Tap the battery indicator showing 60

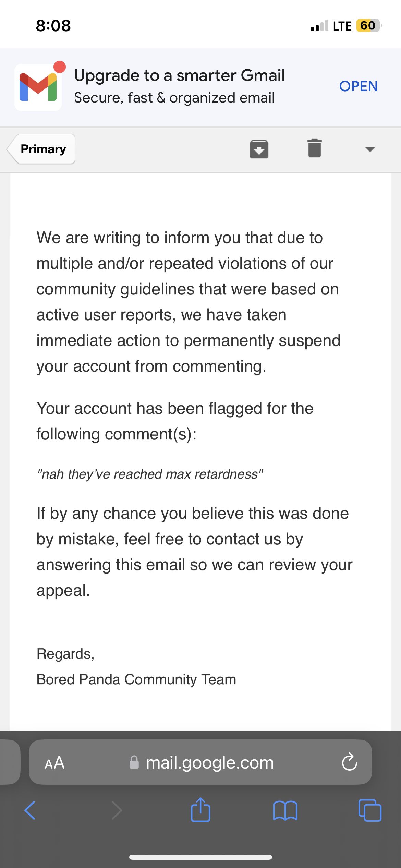tap(368, 26)
